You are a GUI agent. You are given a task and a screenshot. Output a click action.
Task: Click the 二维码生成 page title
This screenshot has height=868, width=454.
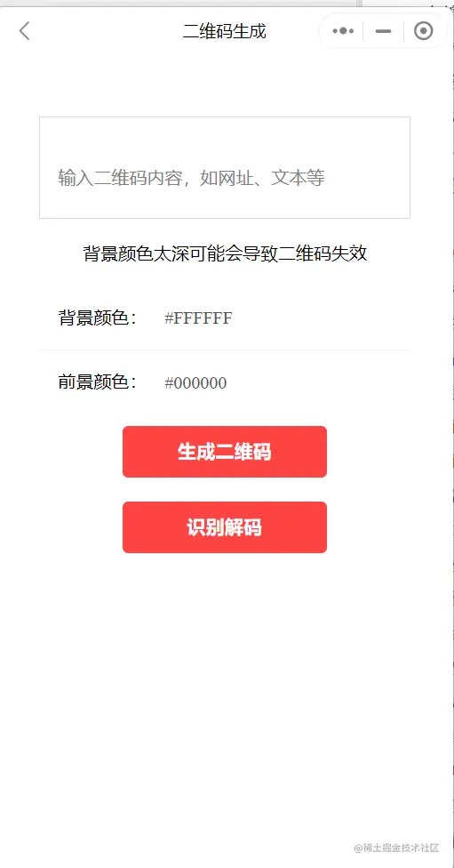point(225,31)
